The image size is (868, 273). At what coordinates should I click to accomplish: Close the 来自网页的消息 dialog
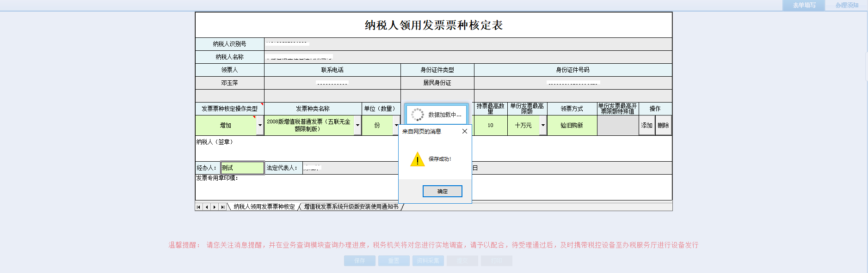pos(465,131)
